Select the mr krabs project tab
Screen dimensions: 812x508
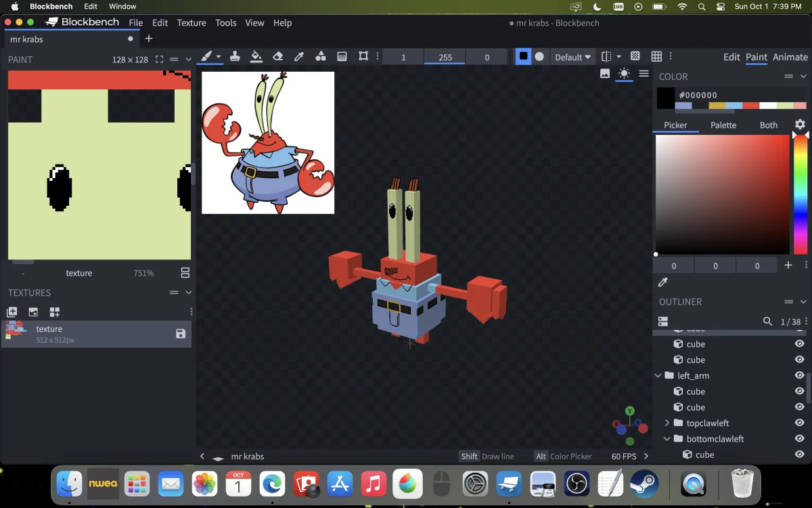click(x=71, y=39)
